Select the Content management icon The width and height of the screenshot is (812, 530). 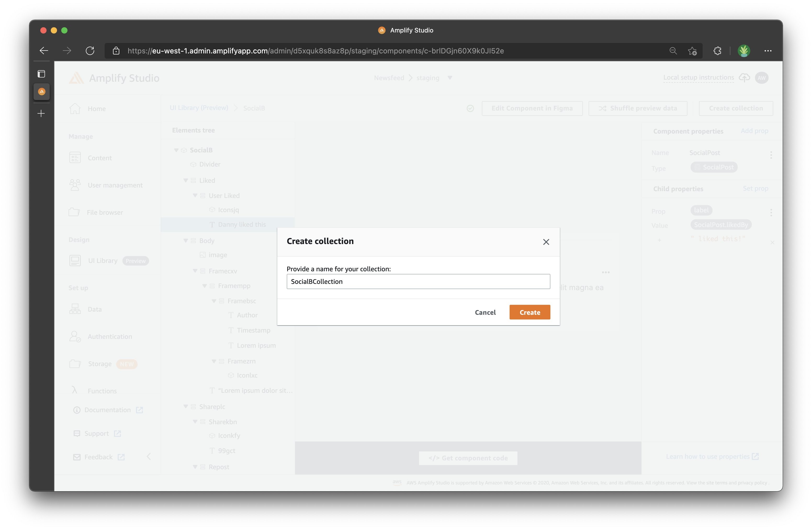[x=75, y=157]
